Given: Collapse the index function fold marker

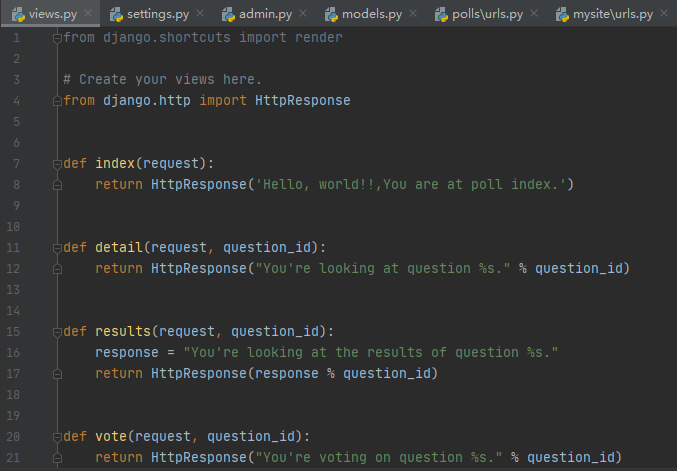Looking at the screenshot, I should (x=56, y=163).
